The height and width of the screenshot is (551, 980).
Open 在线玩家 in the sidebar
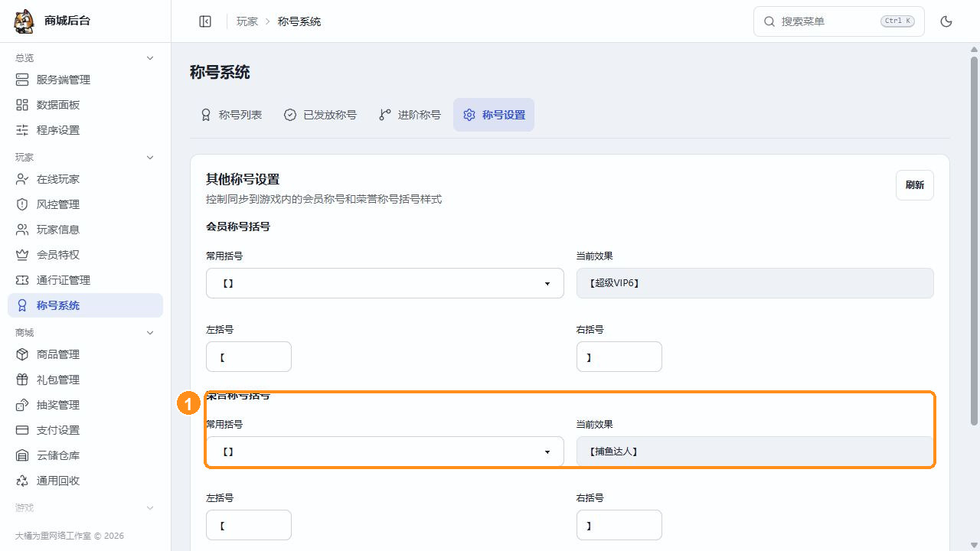click(x=85, y=179)
